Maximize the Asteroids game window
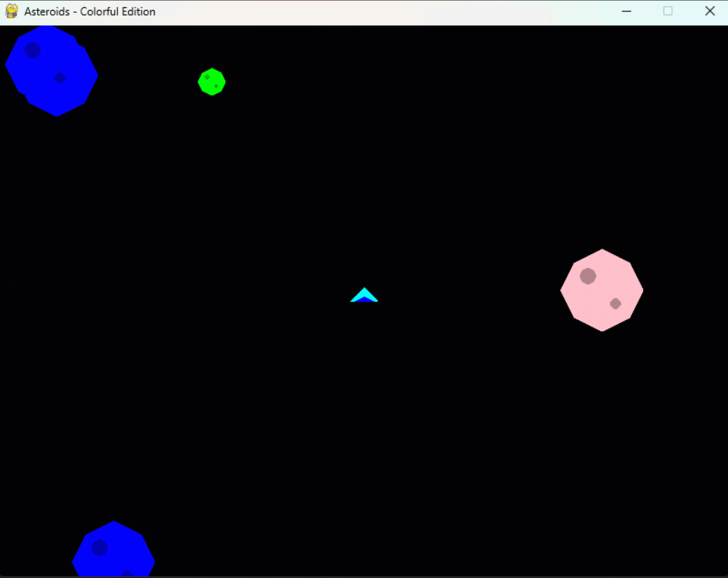The width and height of the screenshot is (728, 578). click(x=668, y=11)
